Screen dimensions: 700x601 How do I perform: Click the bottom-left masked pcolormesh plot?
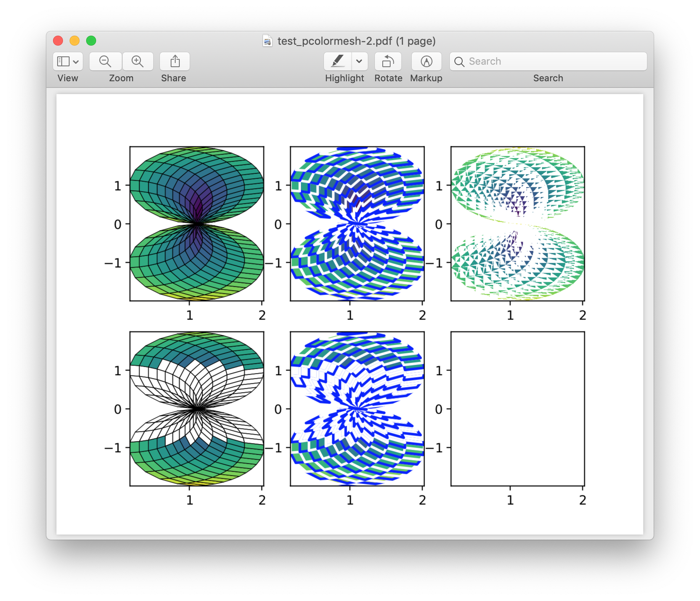tap(197, 409)
